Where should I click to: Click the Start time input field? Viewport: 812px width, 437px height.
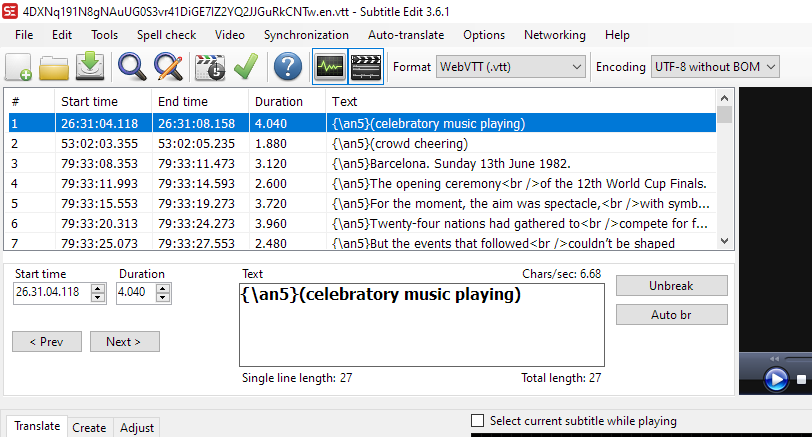click(52, 293)
